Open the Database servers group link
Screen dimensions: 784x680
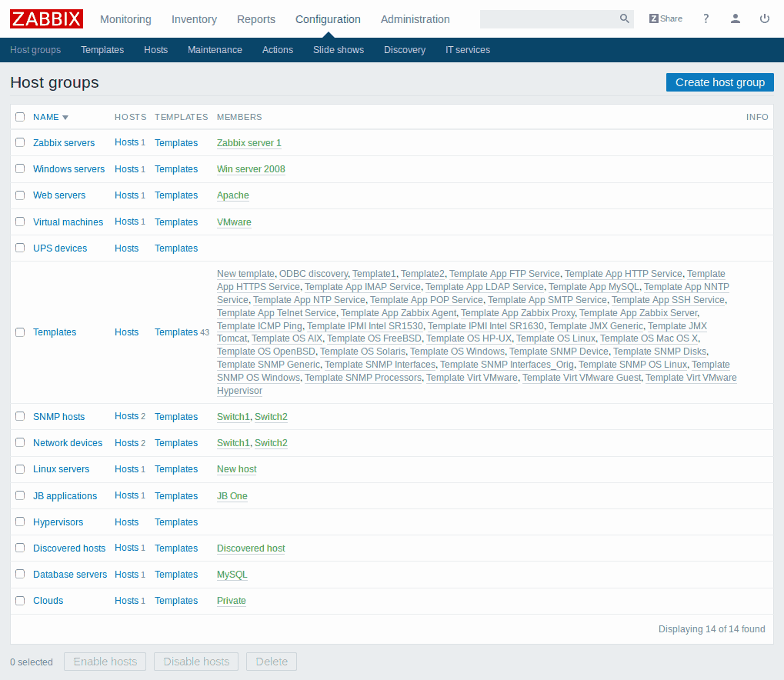(70, 575)
